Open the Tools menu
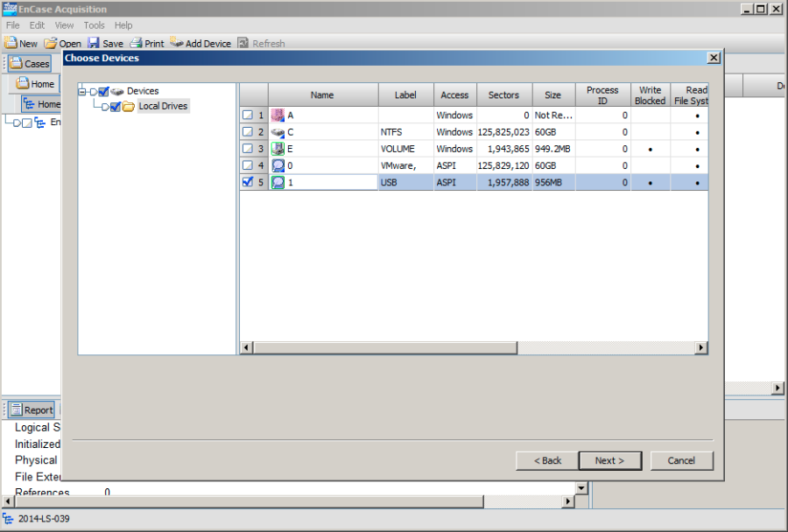 coord(94,25)
